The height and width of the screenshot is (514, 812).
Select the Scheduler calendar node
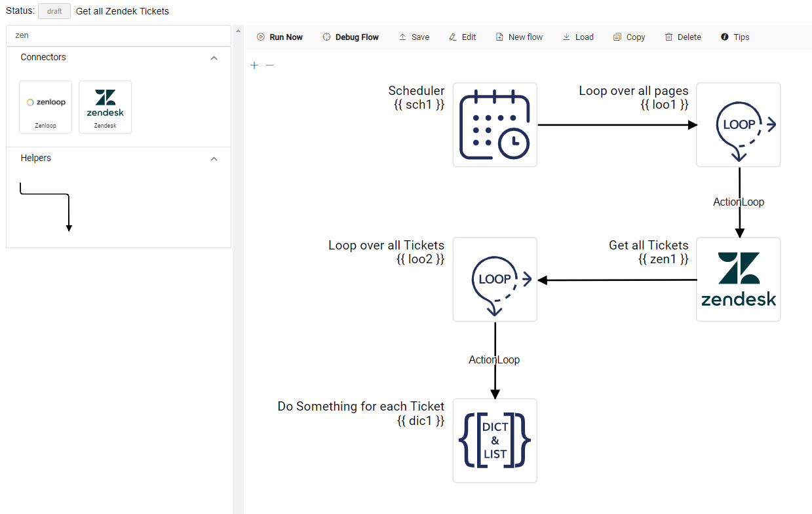495,124
